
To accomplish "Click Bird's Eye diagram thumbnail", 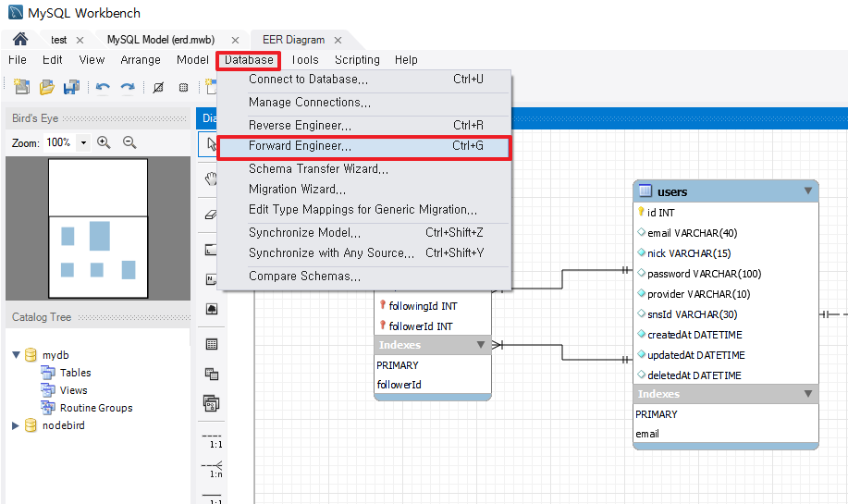I will [x=98, y=228].
